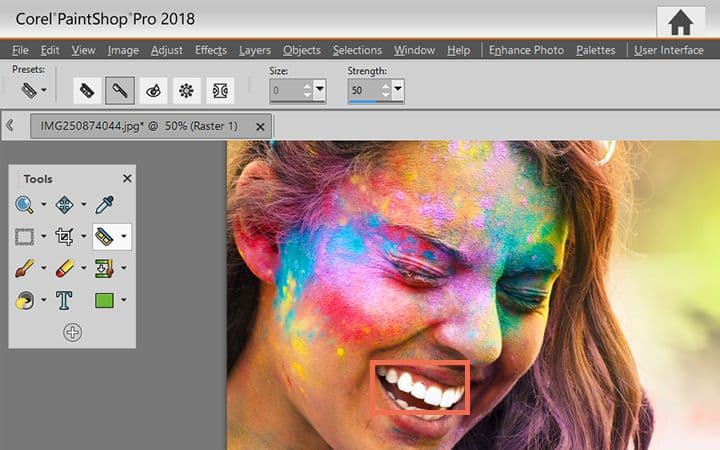Image resolution: width=720 pixels, height=450 pixels.
Task: Click the Strength blue slider bar
Action: tap(363, 101)
